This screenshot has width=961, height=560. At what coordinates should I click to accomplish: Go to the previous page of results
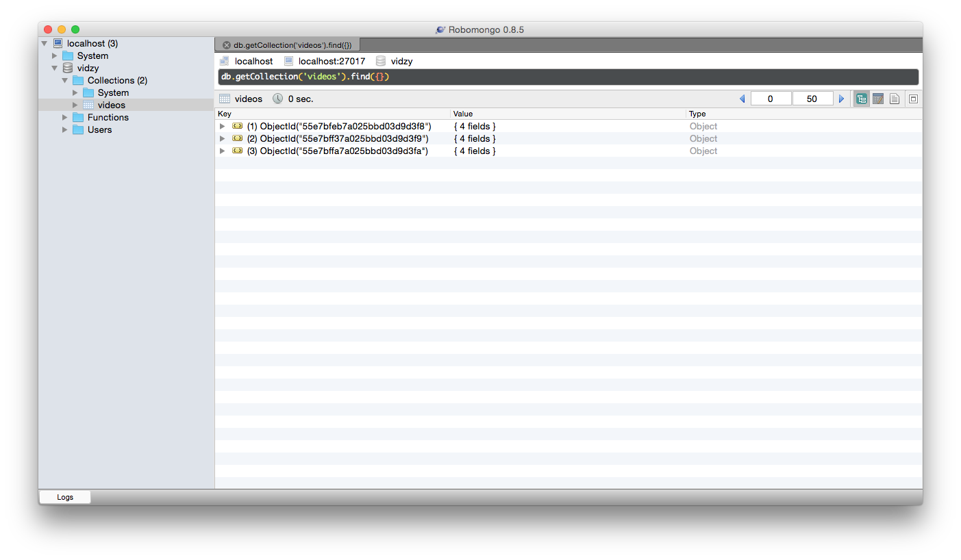pos(742,99)
